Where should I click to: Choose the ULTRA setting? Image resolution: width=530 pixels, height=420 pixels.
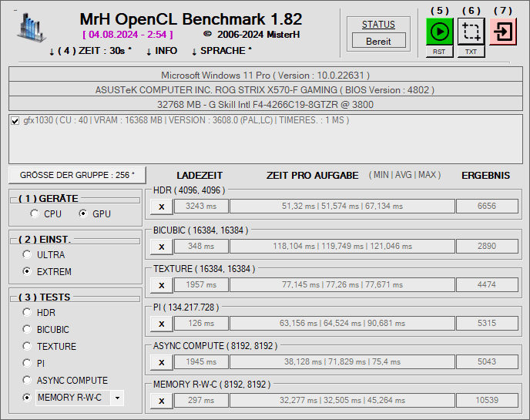[27, 254]
